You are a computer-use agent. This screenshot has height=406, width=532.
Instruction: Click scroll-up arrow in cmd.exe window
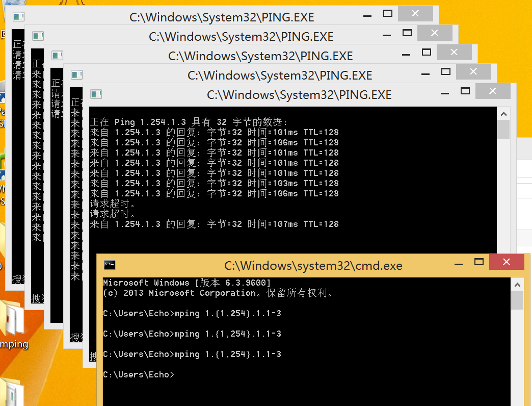[517, 285]
